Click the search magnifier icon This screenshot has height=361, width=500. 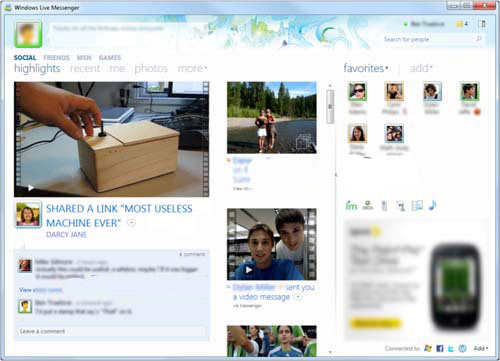click(478, 39)
